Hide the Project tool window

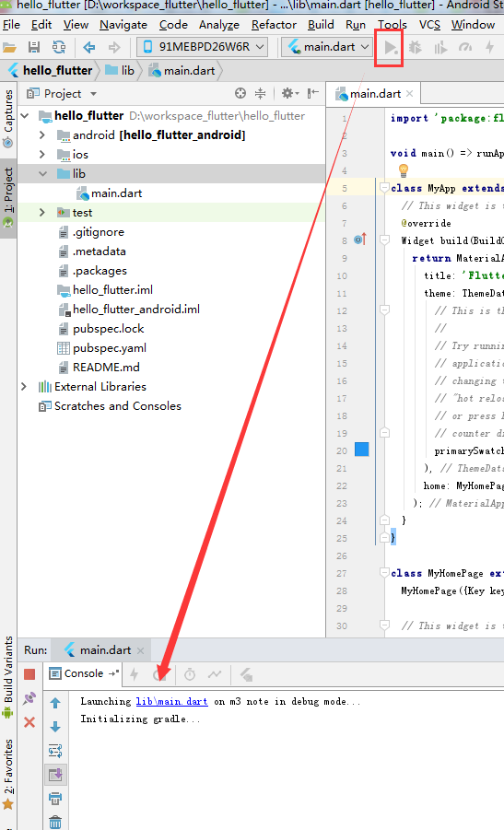(313, 94)
